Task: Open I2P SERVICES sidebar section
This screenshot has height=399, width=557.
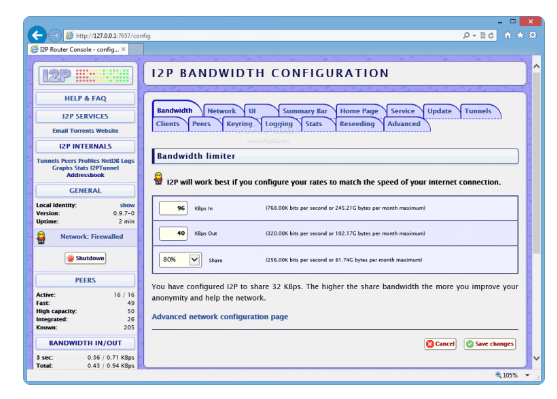Action: click(x=85, y=117)
